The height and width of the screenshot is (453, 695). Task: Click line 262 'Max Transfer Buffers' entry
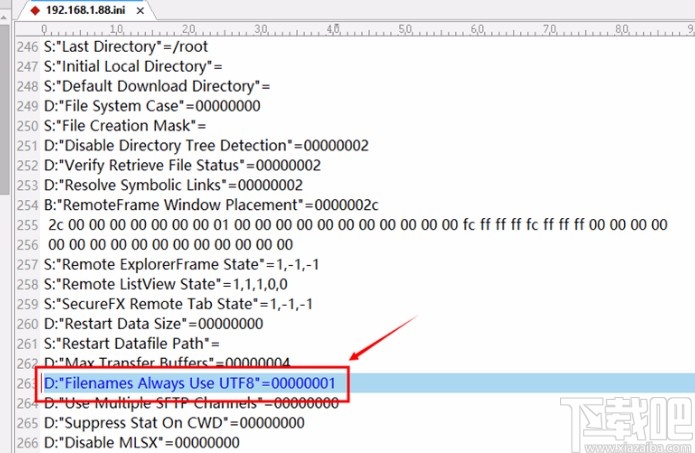[167, 363]
